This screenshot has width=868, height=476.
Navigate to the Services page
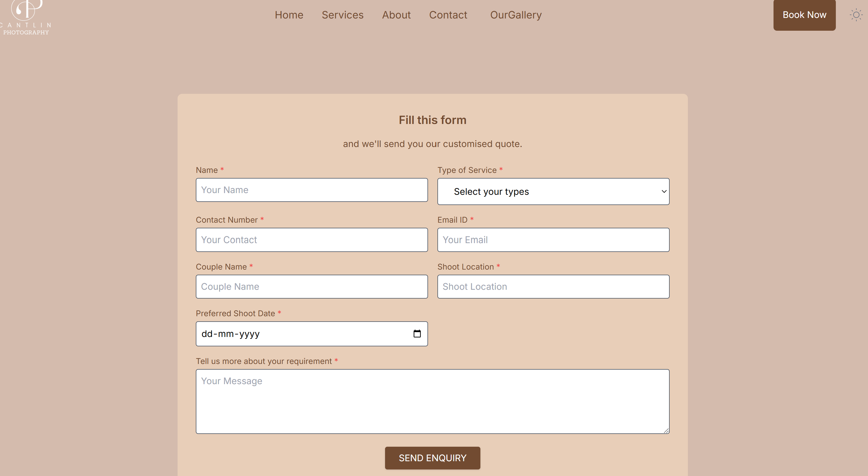click(342, 15)
